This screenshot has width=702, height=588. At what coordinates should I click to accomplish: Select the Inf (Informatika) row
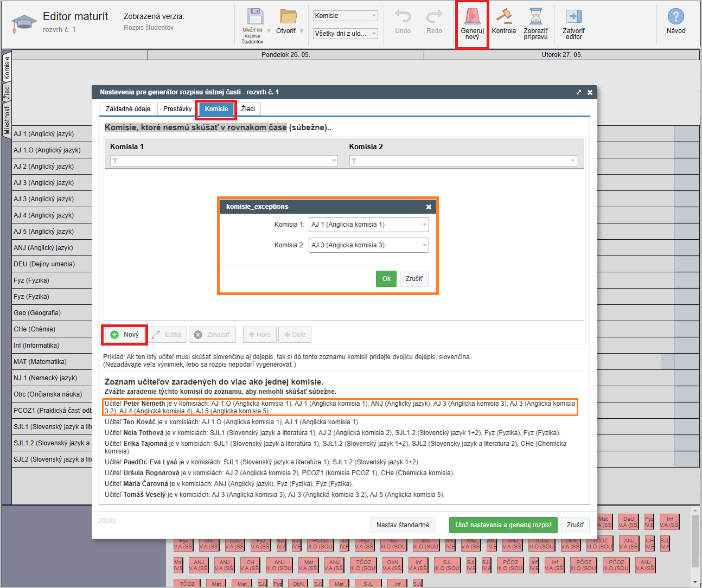pos(52,346)
